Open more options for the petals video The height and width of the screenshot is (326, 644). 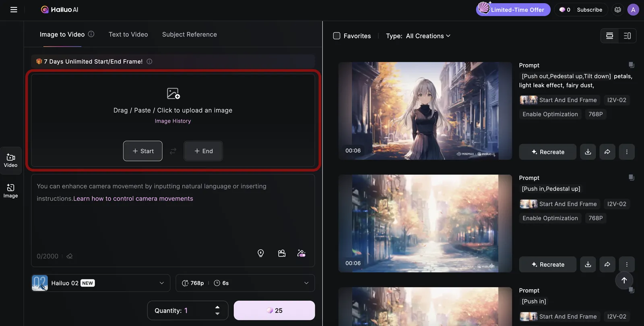627,152
